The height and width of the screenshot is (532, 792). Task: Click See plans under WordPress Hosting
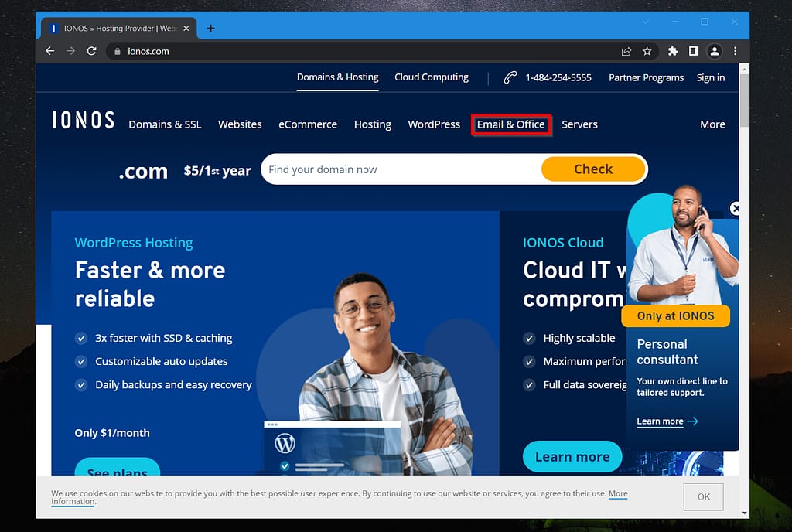tap(118, 467)
